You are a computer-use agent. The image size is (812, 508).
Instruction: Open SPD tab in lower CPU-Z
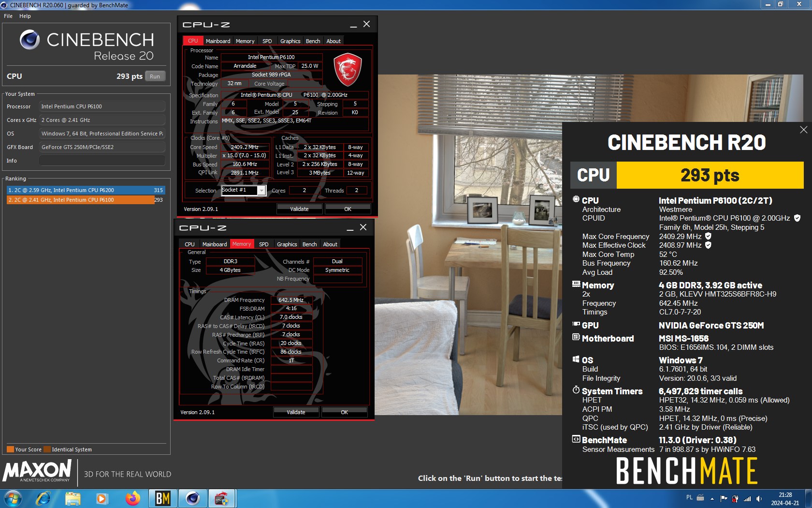(264, 244)
